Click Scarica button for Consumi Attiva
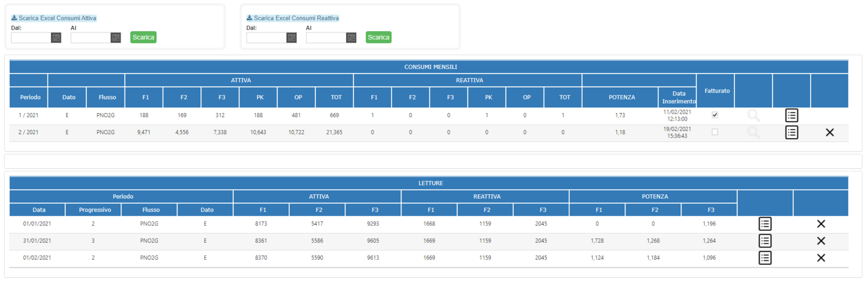 pyautogui.click(x=144, y=37)
